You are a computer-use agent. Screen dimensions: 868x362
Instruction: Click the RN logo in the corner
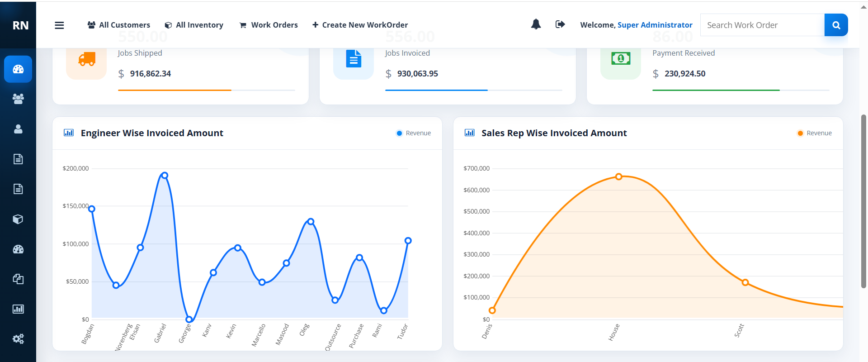tap(20, 25)
